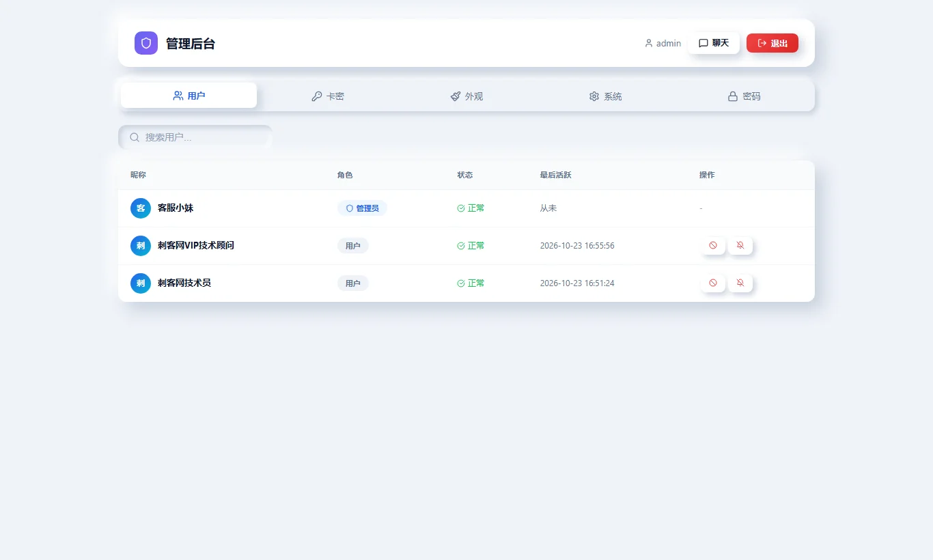Ban the user 刺客网技术员

(713, 283)
